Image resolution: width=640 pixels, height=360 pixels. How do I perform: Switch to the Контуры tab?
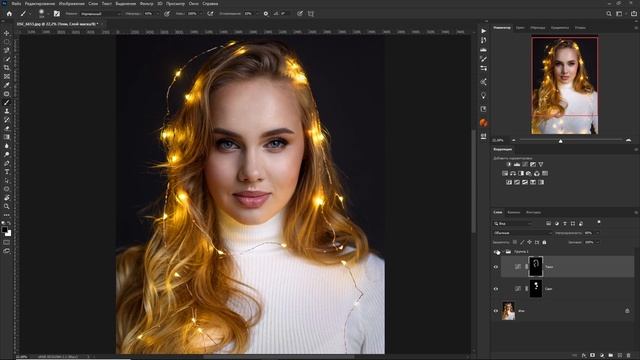click(533, 212)
